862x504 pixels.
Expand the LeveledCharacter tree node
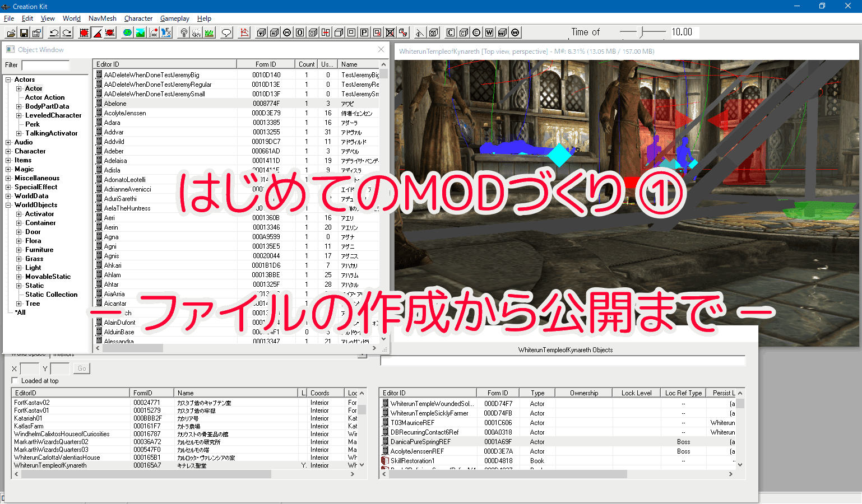click(x=19, y=115)
